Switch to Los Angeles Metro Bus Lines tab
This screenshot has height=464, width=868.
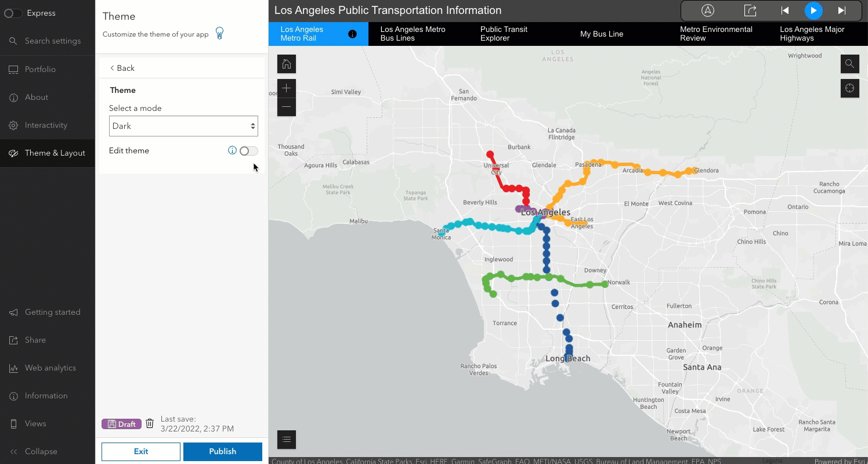click(418, 34)
